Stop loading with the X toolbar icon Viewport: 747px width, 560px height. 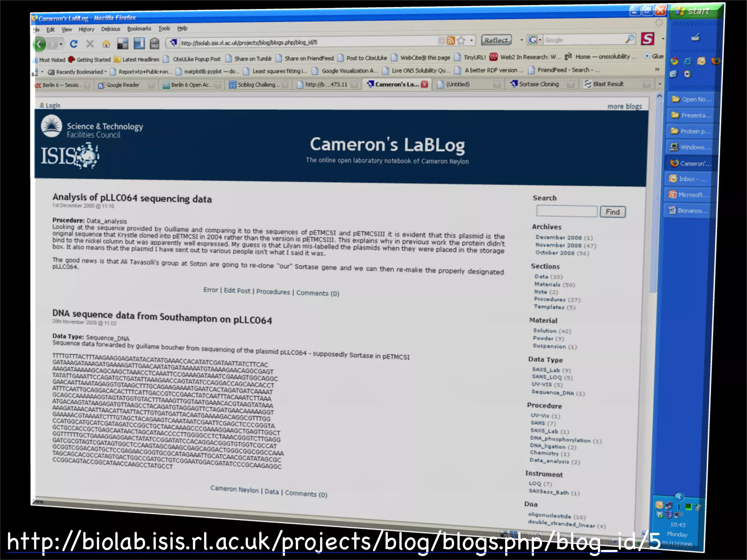90,44
